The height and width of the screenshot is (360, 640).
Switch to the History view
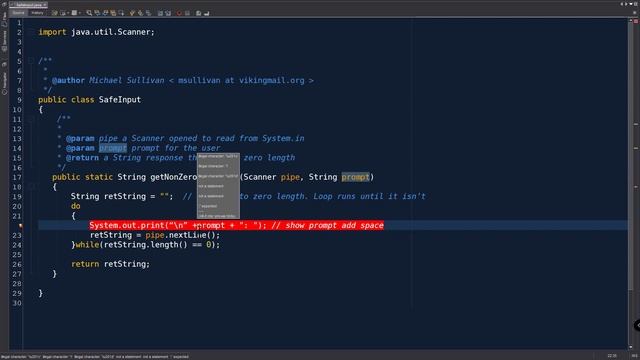tap(37, 13)
